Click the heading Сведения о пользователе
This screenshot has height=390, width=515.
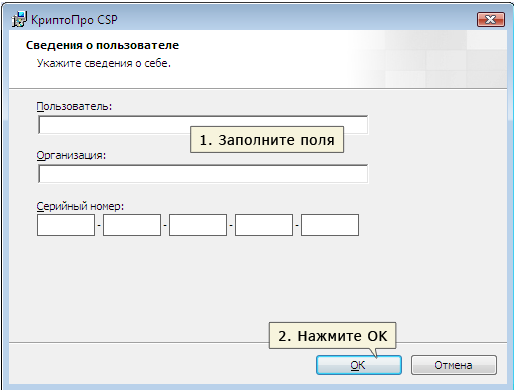click(x=103, y=45)
